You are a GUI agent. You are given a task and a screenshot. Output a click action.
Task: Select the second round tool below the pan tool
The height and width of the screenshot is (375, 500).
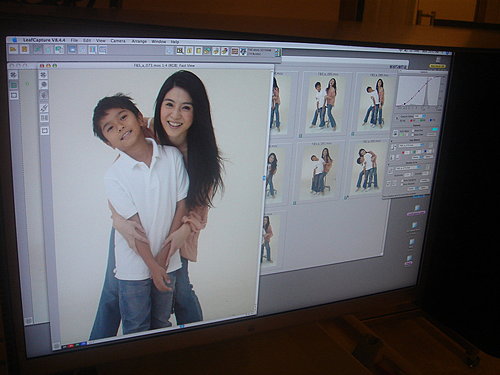(x=44, y=85)
